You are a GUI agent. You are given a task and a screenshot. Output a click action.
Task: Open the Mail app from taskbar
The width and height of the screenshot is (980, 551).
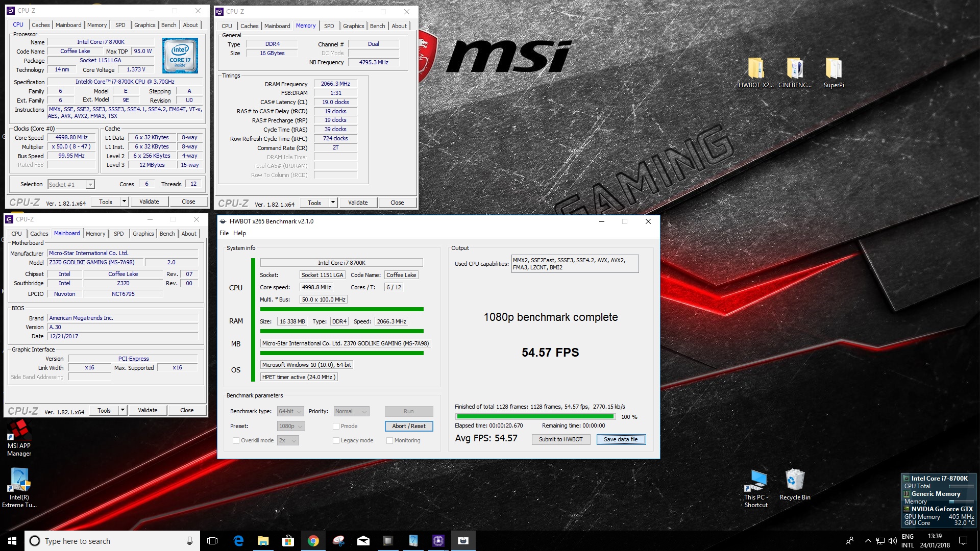[x=363, y=541]
